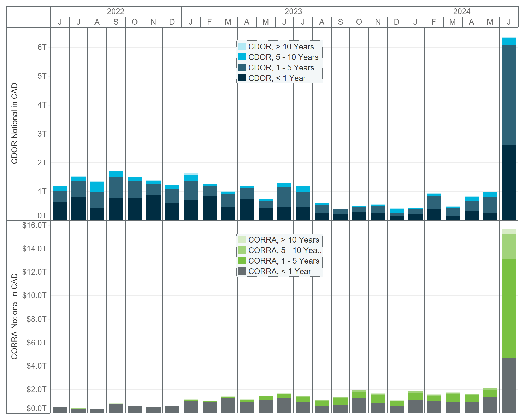The image size is (525, 420).
Task: Click the CORRA 1 - 5 Years legend swatch
Action: pos(242,260)
